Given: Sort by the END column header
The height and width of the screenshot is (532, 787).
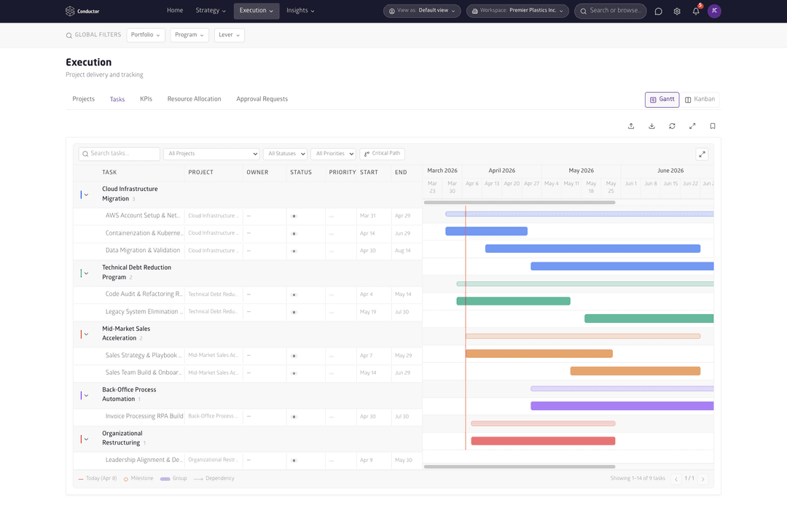Looking at the screenshot, I should pos(401,172).
